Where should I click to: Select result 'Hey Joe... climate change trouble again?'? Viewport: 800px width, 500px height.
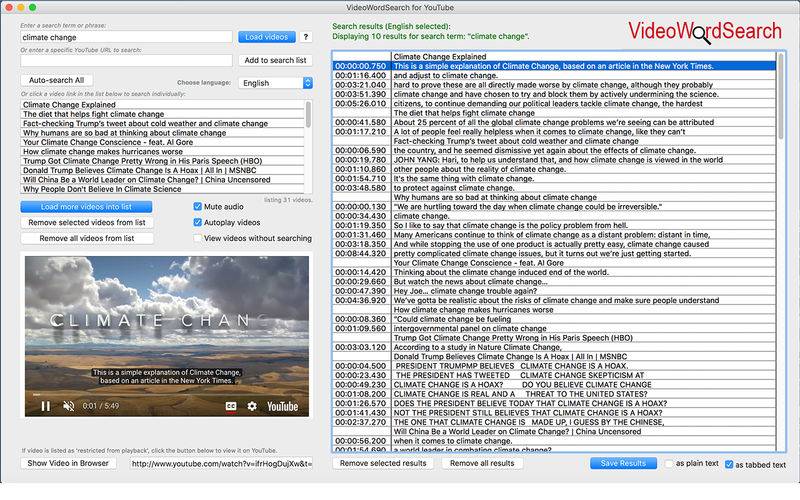[555, 291]
